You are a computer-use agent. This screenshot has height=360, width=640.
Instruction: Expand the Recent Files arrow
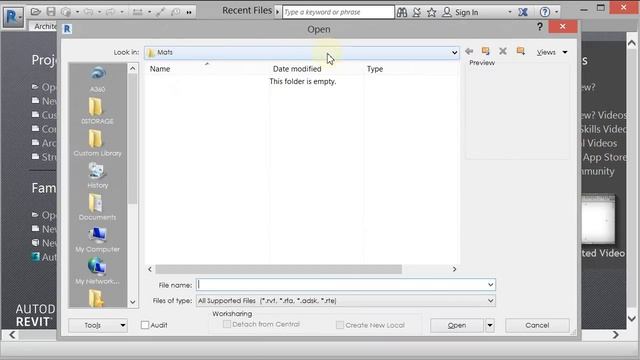point(278,12)
